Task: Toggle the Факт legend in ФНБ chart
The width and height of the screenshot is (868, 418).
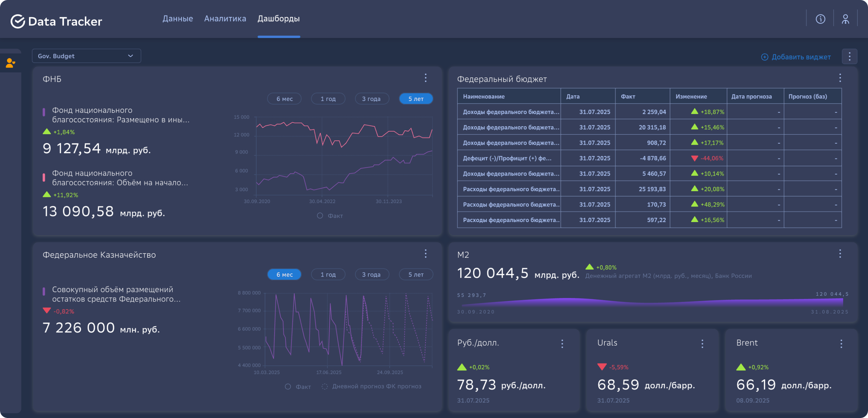Action: (x=330, y=216)
